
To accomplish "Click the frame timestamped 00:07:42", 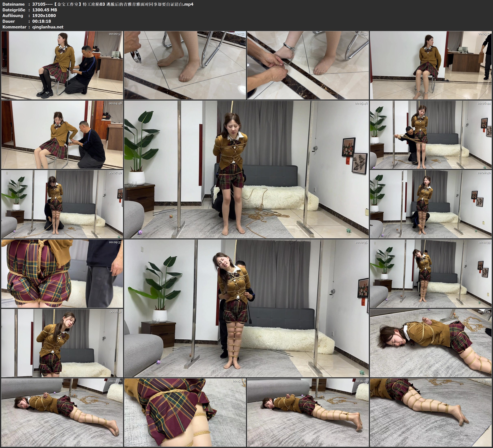I will pyautogui.click(x=62, y=204).
